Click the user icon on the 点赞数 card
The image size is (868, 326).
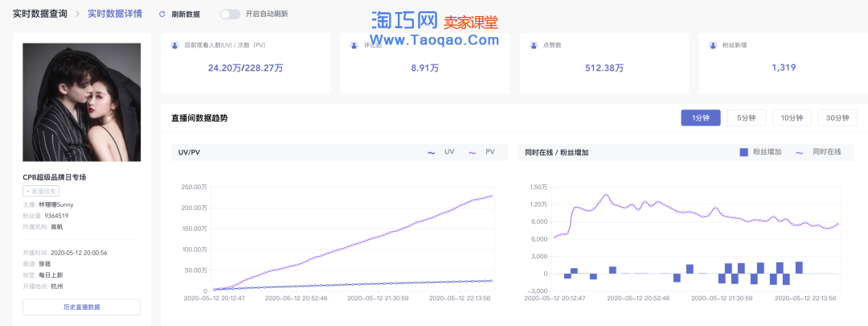[535, 45]
